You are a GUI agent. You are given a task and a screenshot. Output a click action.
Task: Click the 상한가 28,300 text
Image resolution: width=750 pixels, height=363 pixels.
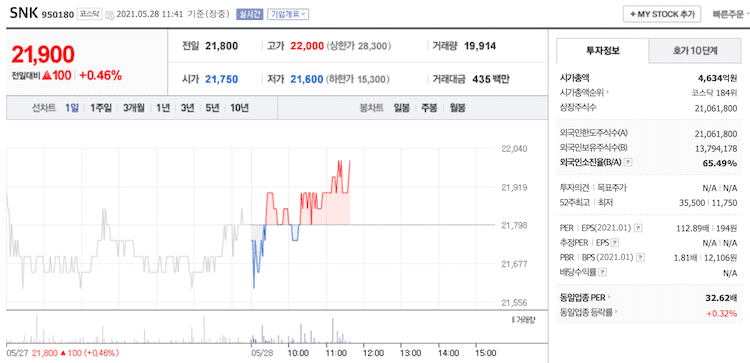click(359, 46)
